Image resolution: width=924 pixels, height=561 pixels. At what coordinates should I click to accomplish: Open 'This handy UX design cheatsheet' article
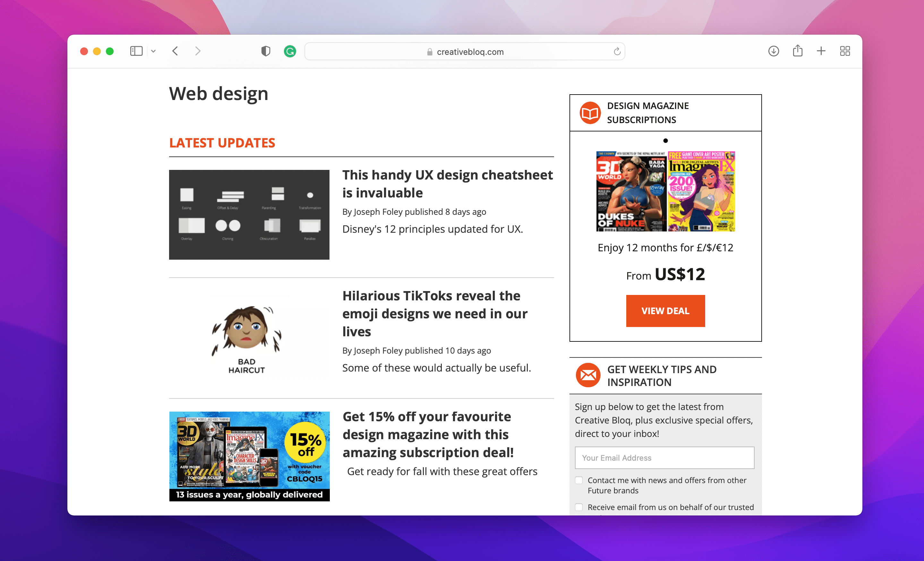(447, 184)
